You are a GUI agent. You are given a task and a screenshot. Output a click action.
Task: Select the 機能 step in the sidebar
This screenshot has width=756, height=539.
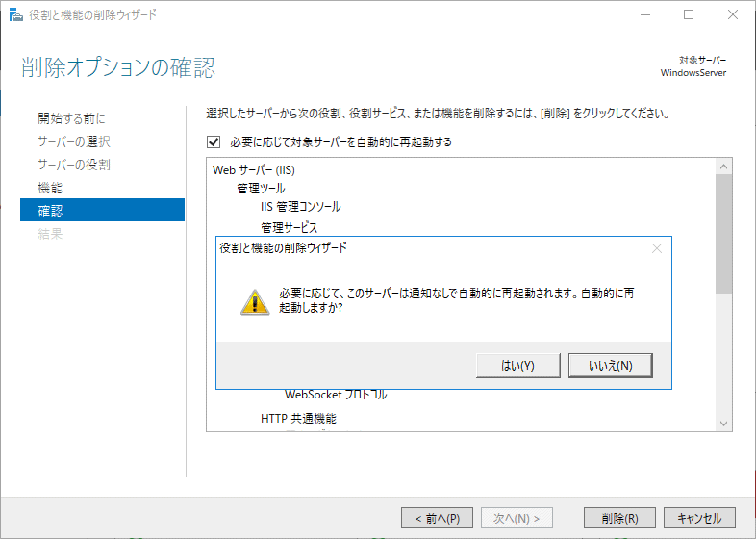50,188
